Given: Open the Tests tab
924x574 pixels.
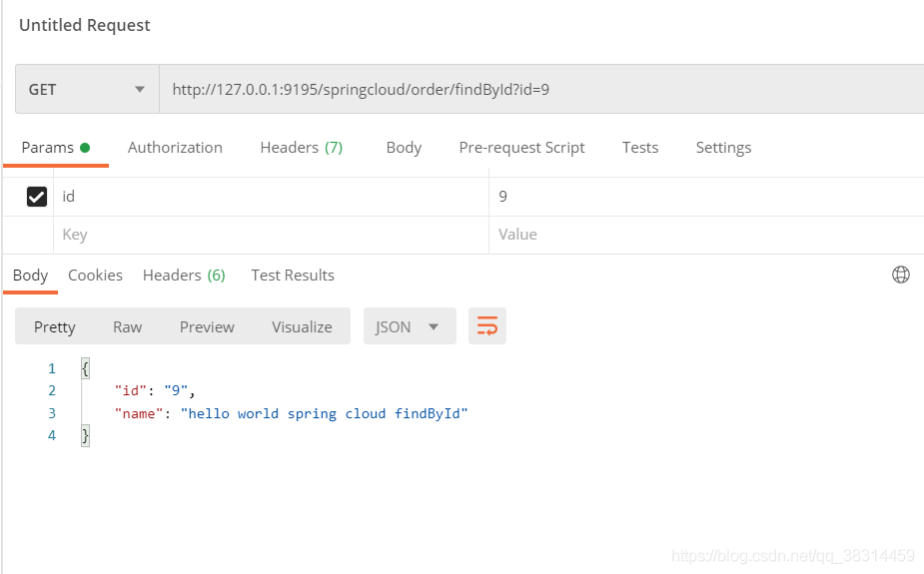Looking at the screenshot, I should click(x=640, y=147).
